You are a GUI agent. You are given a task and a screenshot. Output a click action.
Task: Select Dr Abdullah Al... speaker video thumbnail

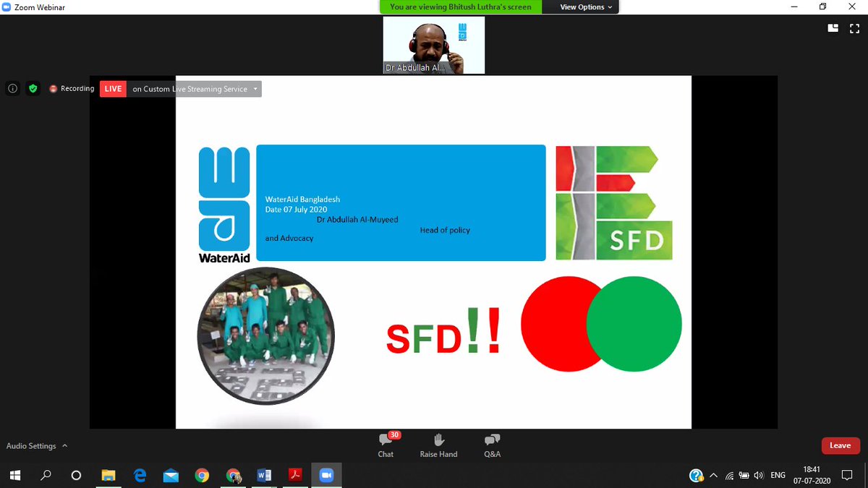coord(433,45)
